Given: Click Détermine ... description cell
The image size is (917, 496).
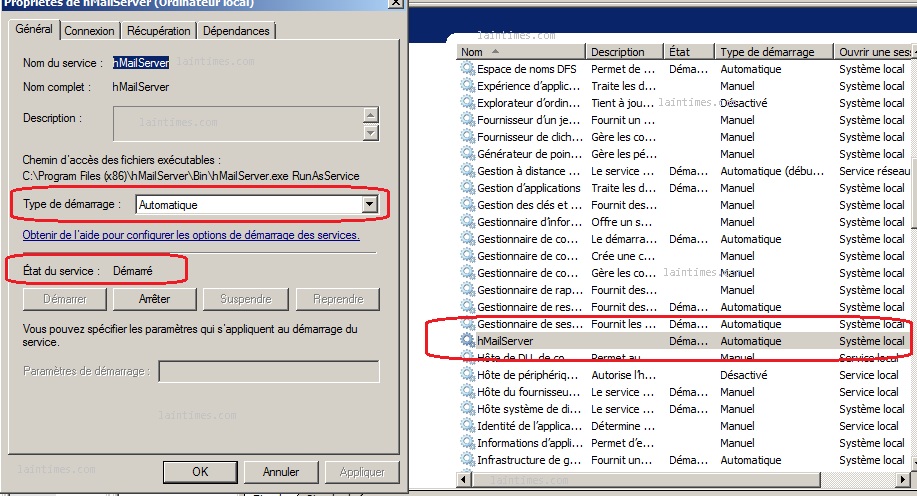Looking at the screenshot, I should coord(623,426).
